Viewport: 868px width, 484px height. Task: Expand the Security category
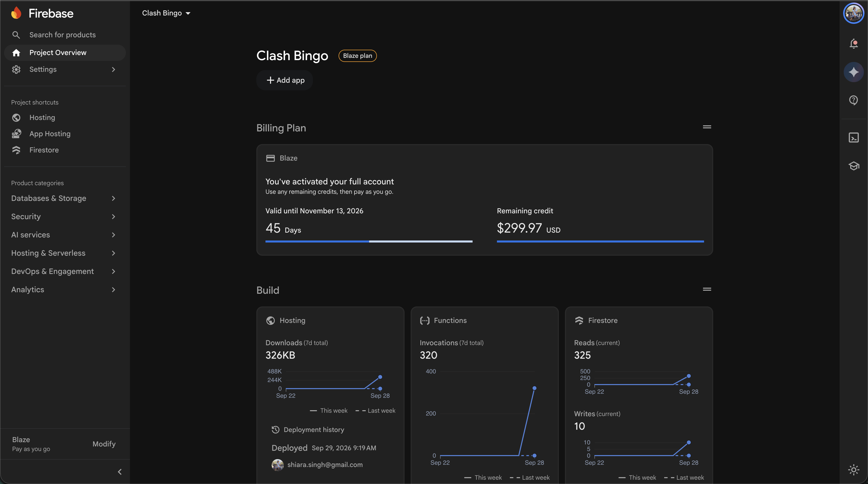coord(64,217)
